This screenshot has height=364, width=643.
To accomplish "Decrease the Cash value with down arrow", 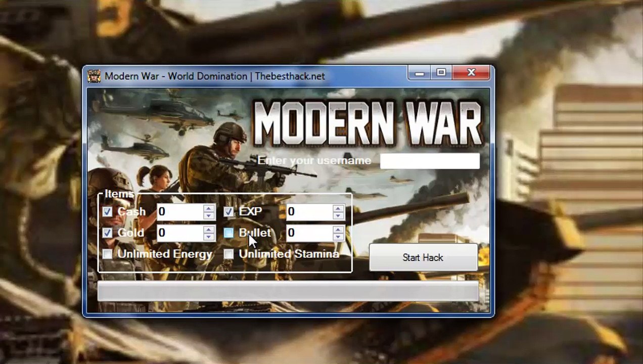I will click(x=209, y=215).
